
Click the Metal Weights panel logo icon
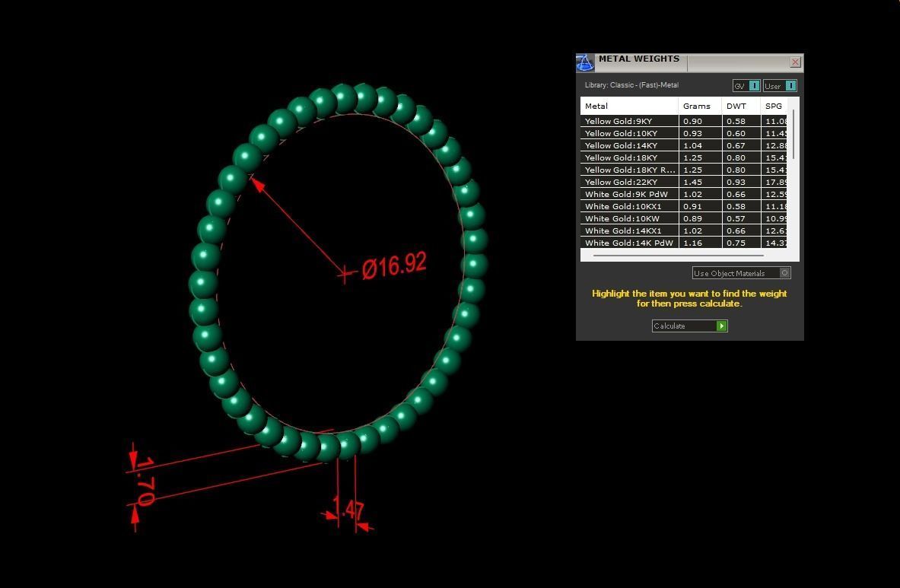(585, 62)
